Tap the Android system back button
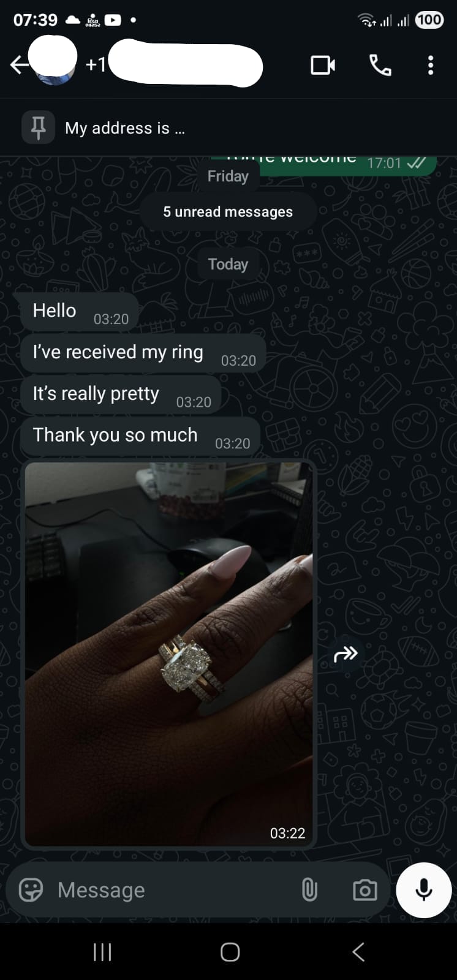457x980 pixels. tap(359, 952)
